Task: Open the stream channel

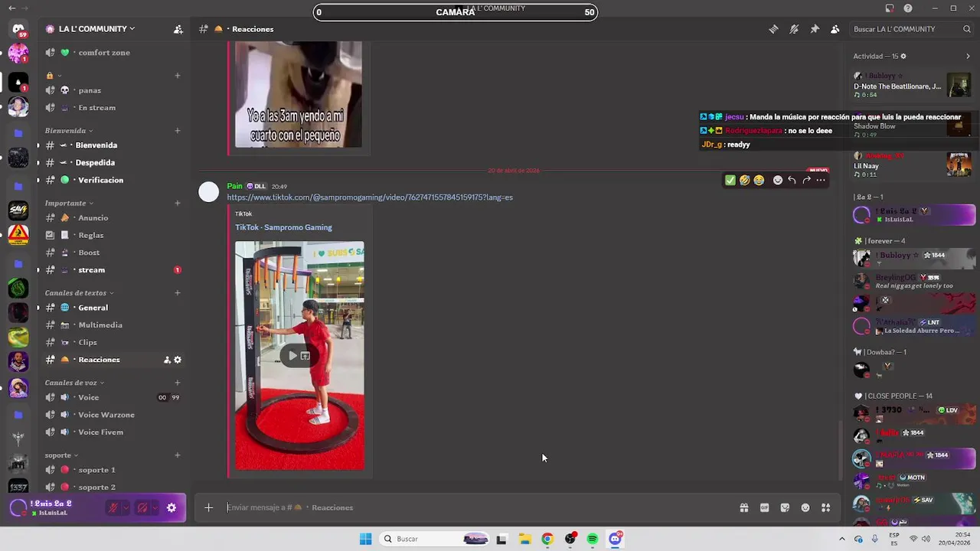Action: 113,270
